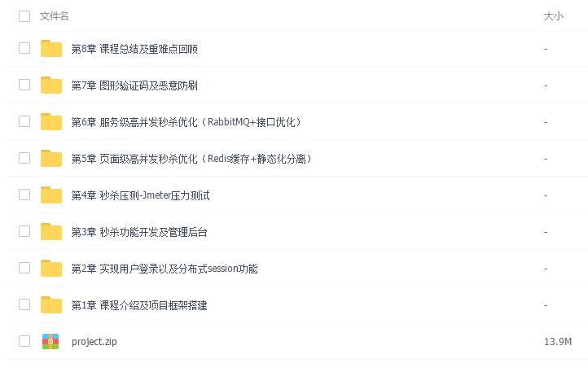Download the project.zip file name link

[x=94, y=342]
